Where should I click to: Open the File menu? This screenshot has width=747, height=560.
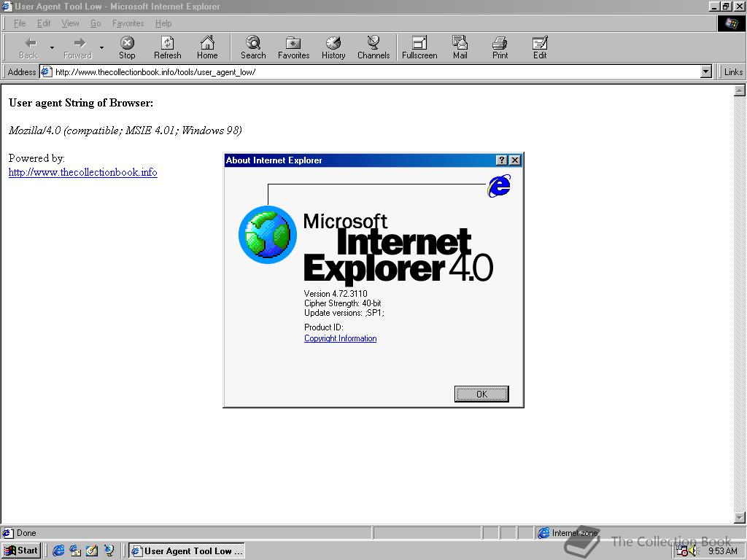click(20, 23)
